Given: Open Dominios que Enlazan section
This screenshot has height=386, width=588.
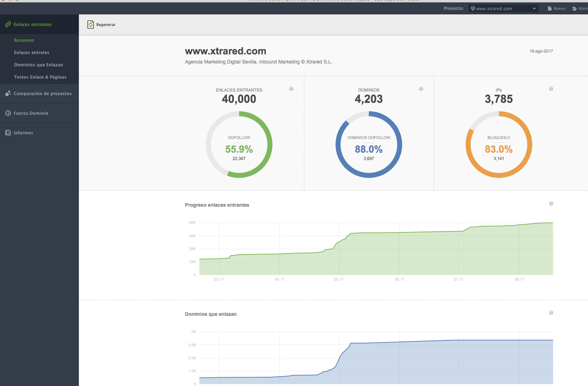Looking at the screenshot, I should click(39, 65).
